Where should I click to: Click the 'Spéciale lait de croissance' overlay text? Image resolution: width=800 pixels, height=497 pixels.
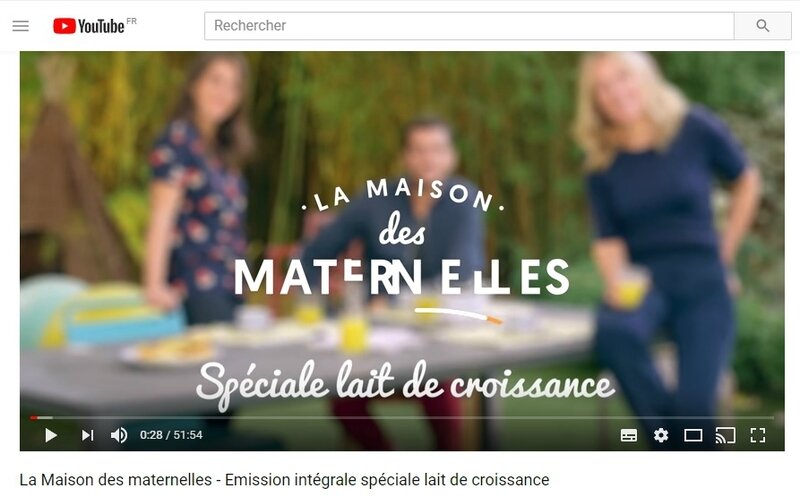pyautogui.click(x=406, y=385)
